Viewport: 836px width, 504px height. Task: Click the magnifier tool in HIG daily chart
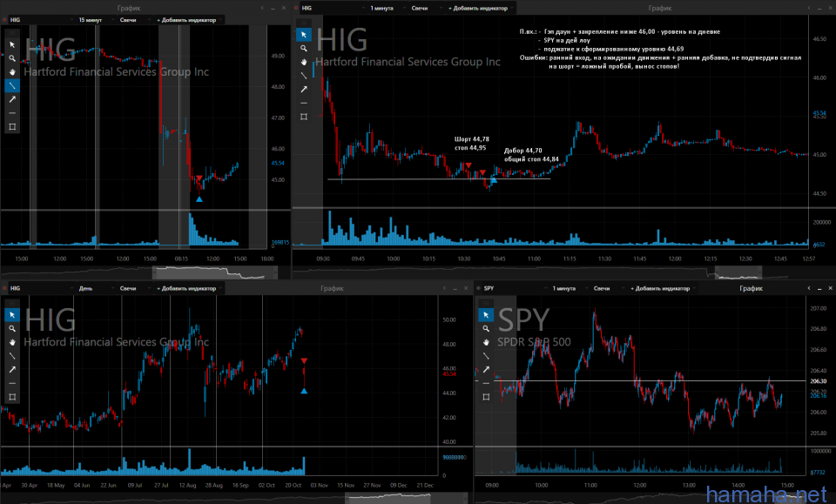[x=12, y=329]
